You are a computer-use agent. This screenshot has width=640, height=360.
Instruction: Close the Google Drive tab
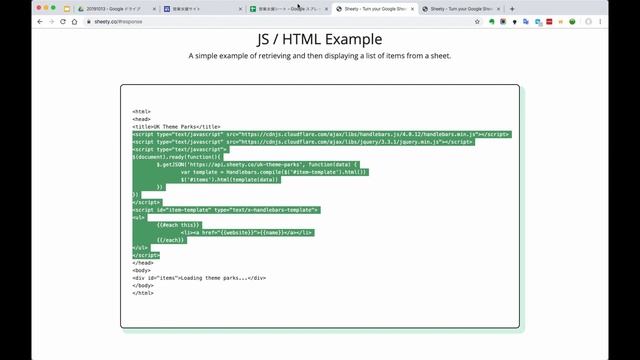pyautogui.click(x=154, y=9)
